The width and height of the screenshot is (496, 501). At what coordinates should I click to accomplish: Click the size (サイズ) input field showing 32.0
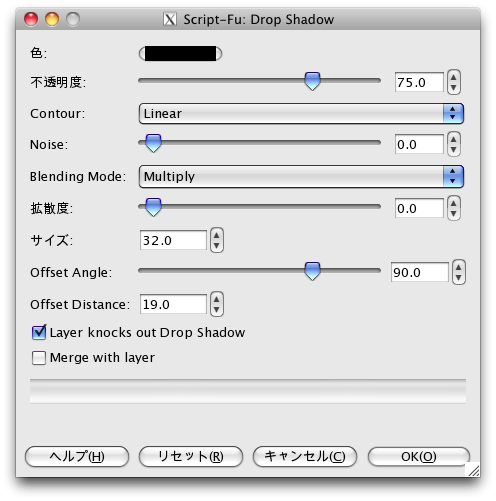(x=173, y=240)
